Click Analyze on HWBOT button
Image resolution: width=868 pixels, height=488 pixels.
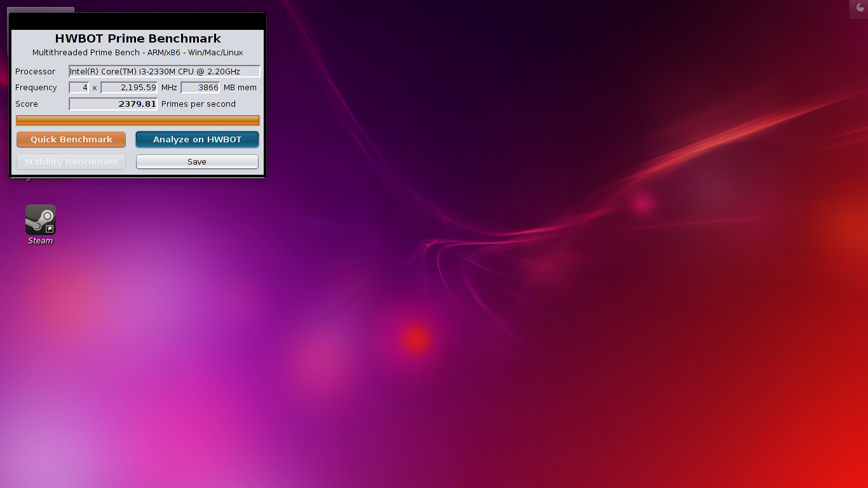point(197,139)
